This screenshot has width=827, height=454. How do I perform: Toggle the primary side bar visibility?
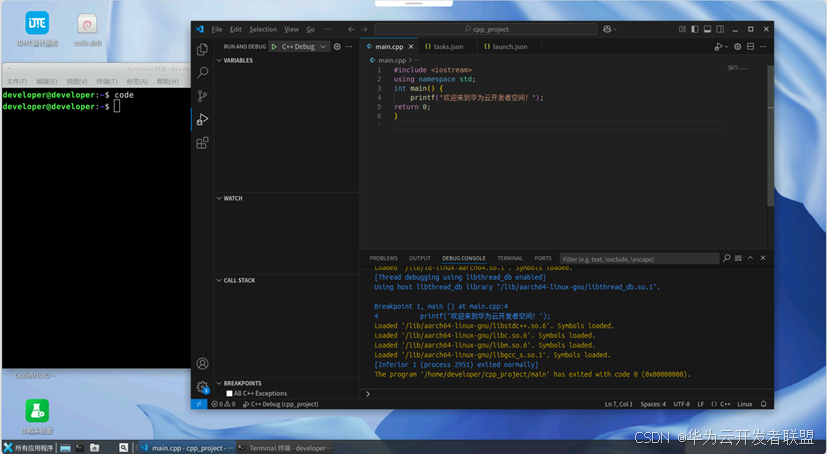tap(695, 29)
